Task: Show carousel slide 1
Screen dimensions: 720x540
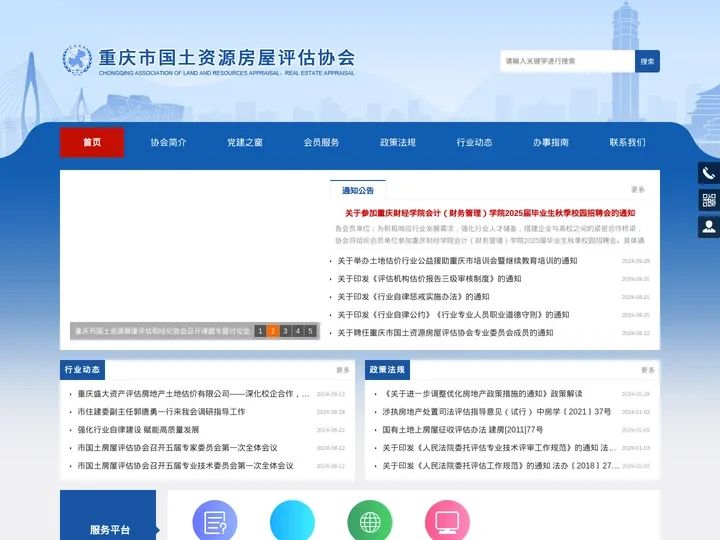Action: [x=260, y=331]
